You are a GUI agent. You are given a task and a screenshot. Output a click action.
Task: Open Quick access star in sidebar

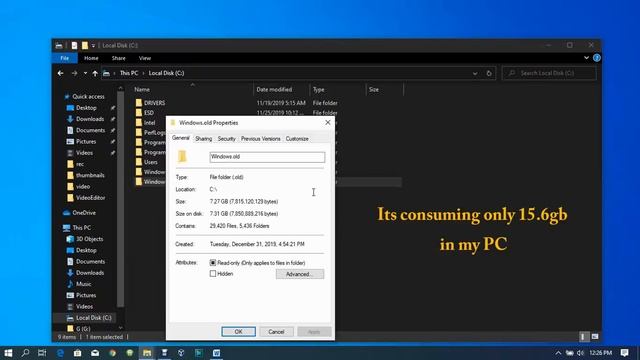67,97
